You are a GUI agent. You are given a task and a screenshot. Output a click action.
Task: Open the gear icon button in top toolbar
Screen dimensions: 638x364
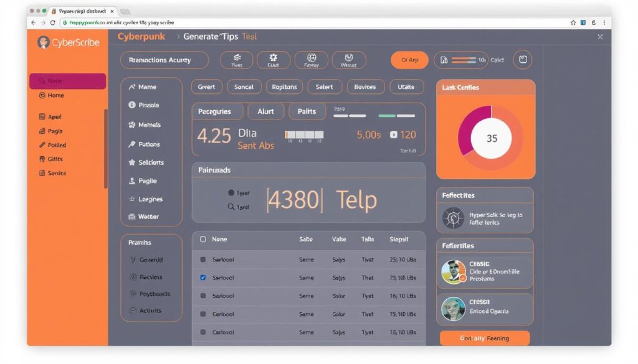coord(273,60)
